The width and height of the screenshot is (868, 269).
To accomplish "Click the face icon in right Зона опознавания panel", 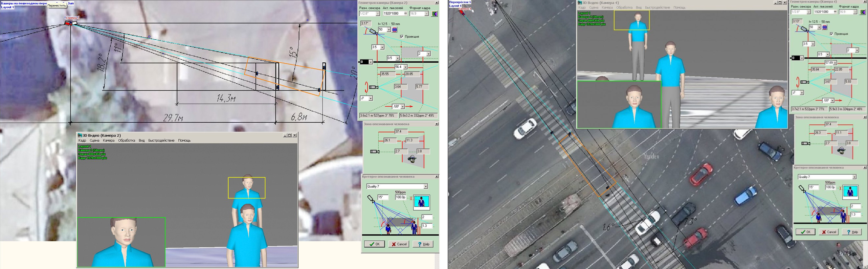I will (841, 151).
